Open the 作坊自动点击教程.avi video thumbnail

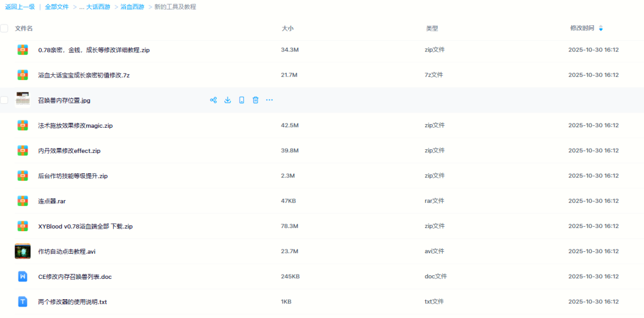(23, 251)
